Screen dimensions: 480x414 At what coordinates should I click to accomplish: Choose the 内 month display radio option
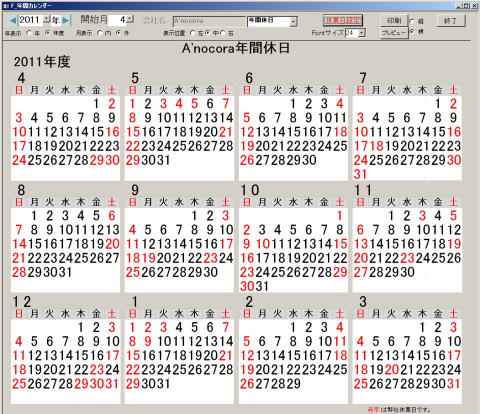point(100,33)
